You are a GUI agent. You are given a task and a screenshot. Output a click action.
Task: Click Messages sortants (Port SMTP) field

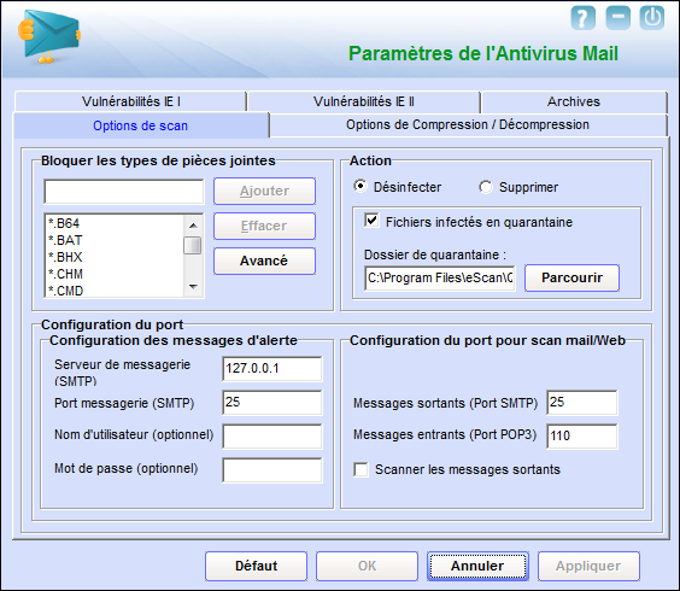(582, 402)
